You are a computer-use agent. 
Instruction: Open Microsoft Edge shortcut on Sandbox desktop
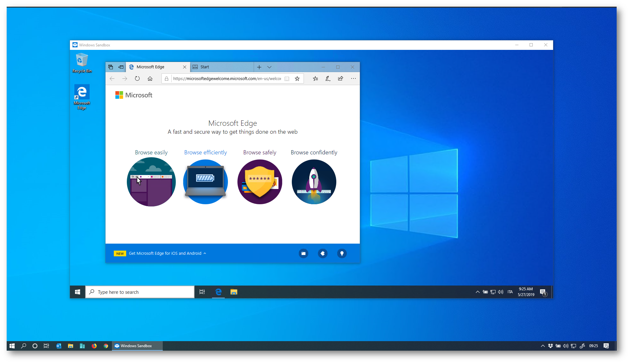coord(82,97)
